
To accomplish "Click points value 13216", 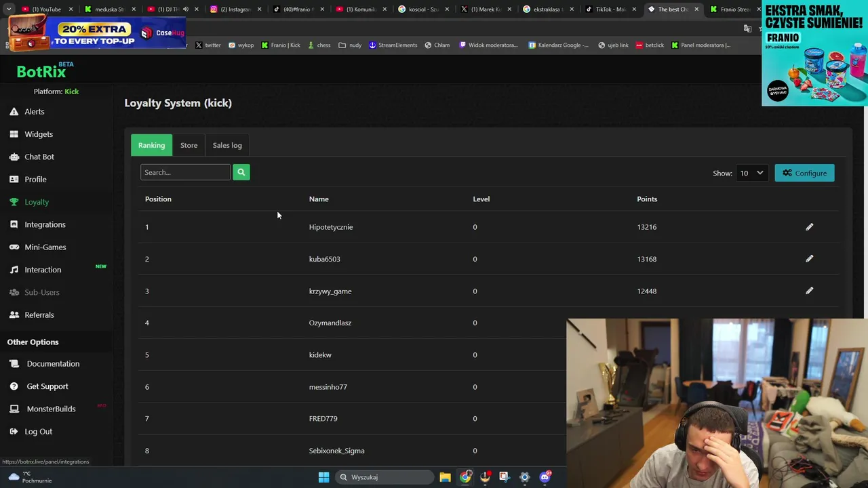I will point(647,227).
